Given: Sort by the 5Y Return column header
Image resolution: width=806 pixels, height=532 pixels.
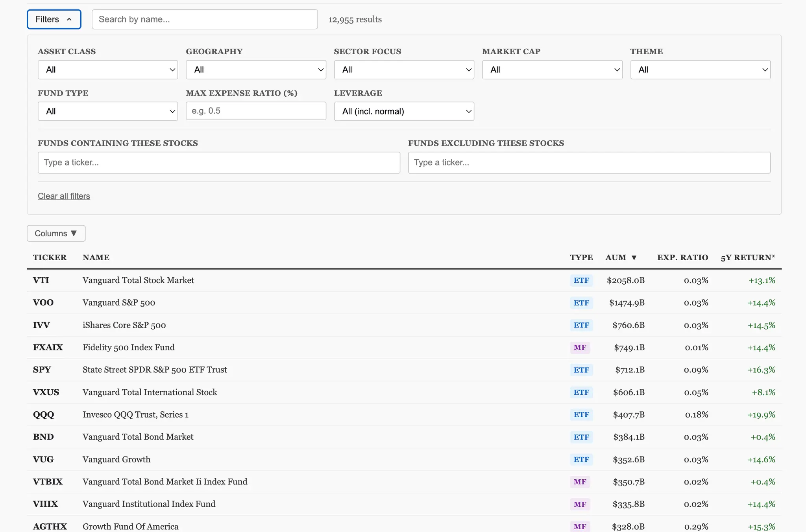Looking at the screenshot, I should click(x=748, y=258).
